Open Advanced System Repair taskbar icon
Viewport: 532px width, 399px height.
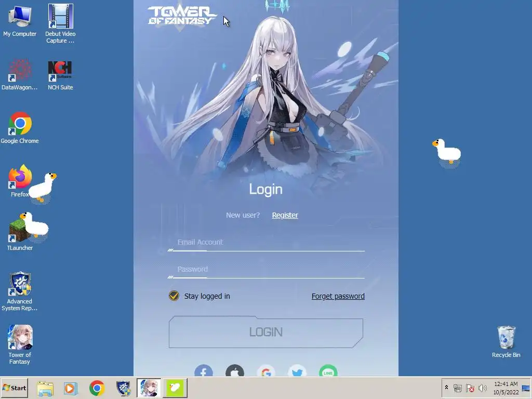[123, 388]
